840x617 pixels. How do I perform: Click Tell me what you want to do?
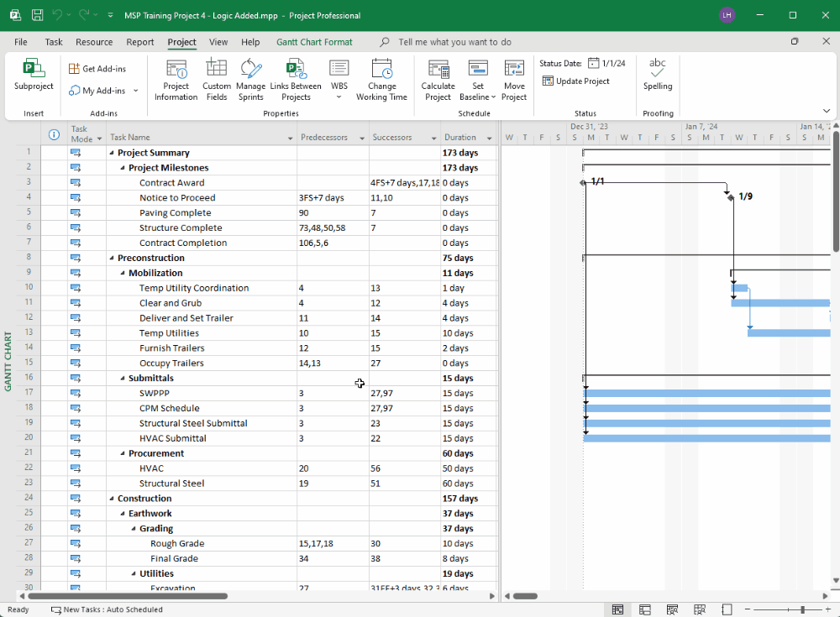coord(454,42)
